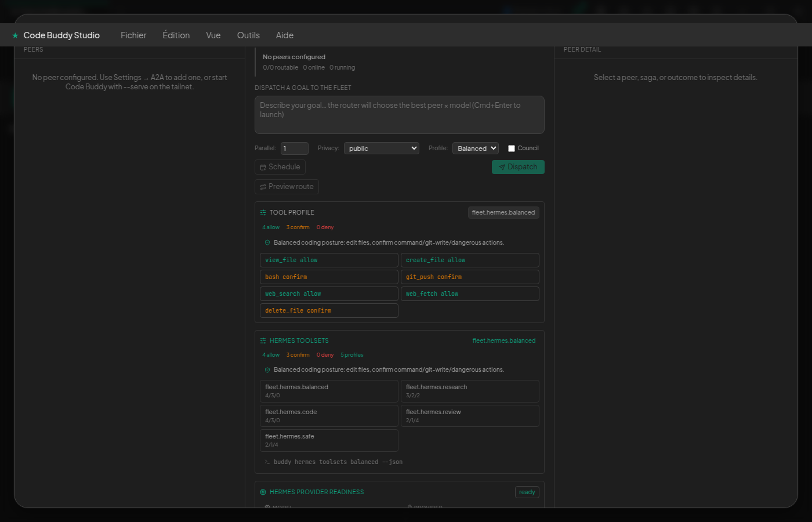Image resolution: width=812 pixels, height=522 pixels.
Task: Click '3 confirm' count under Tool Profile
Action: click(x=298, y=227)
